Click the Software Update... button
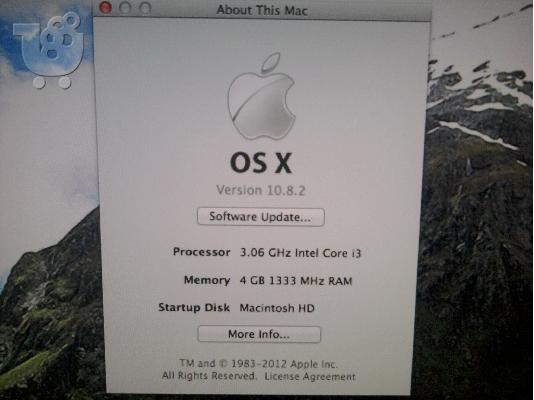Screen dimensions: 534x400 (x=261, y=217)
